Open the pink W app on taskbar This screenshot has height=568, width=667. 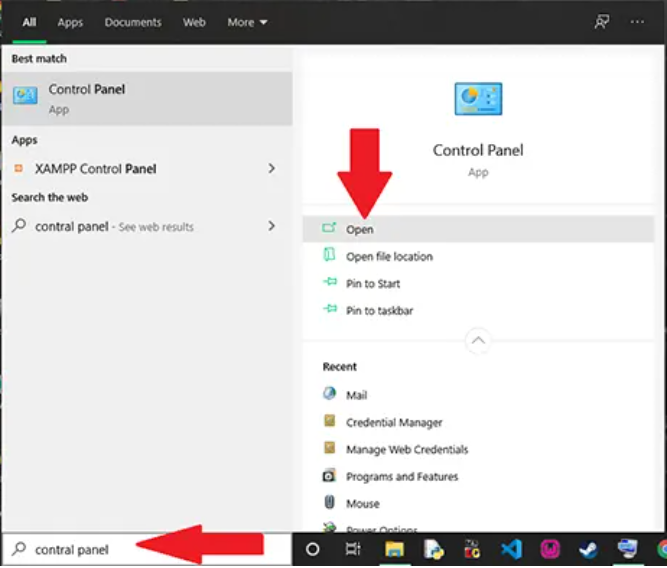click(x=550, y=549)
